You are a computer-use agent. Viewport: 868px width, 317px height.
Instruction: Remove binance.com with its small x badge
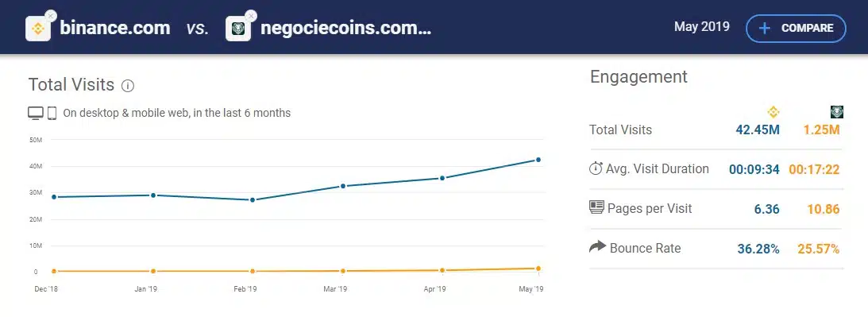tap(50, 16)
